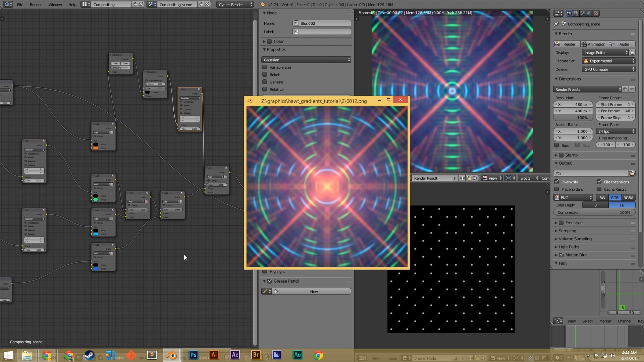Screen dimensions: 644x362
Task: Enable the Placeholders checkbox
Action: [557, 189]
